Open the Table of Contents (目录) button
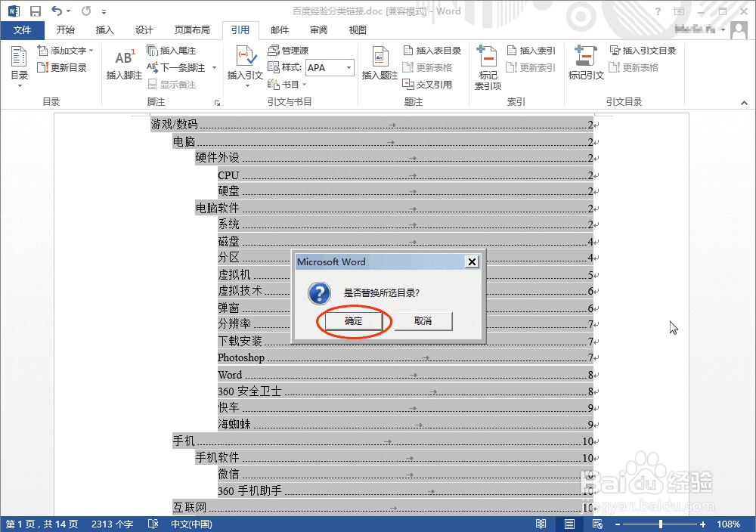 coord(20,66)
